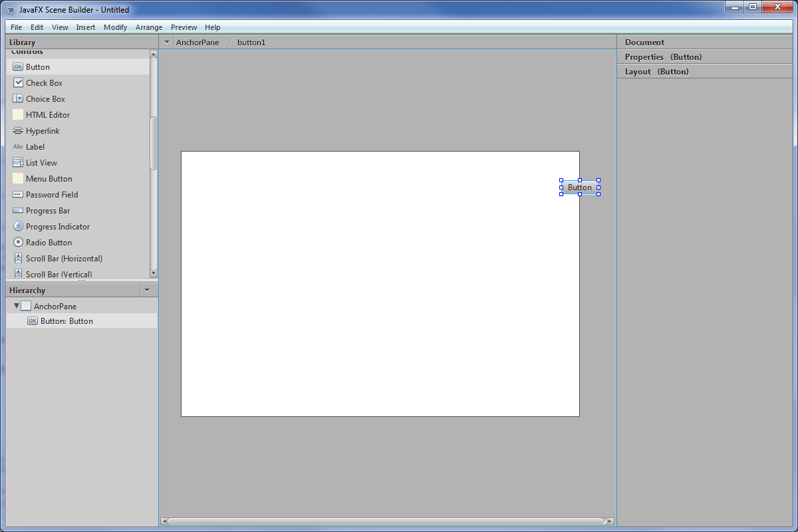Open the breadcrumb path dropdown arrow

167,42
